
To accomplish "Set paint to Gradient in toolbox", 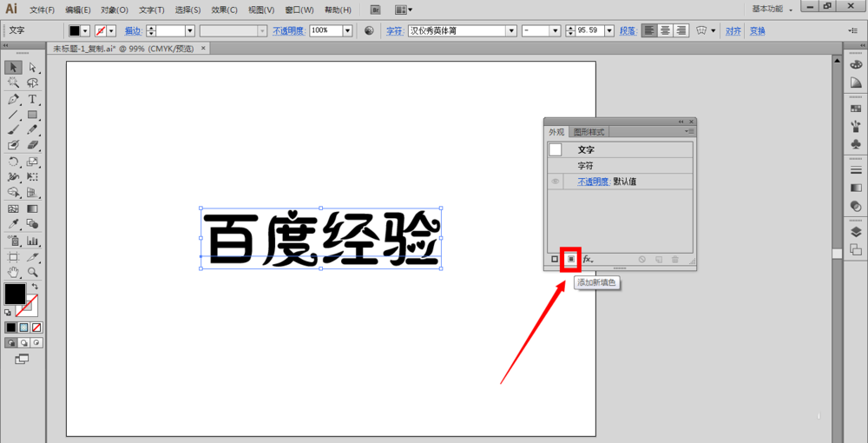I will pos(23,327).
